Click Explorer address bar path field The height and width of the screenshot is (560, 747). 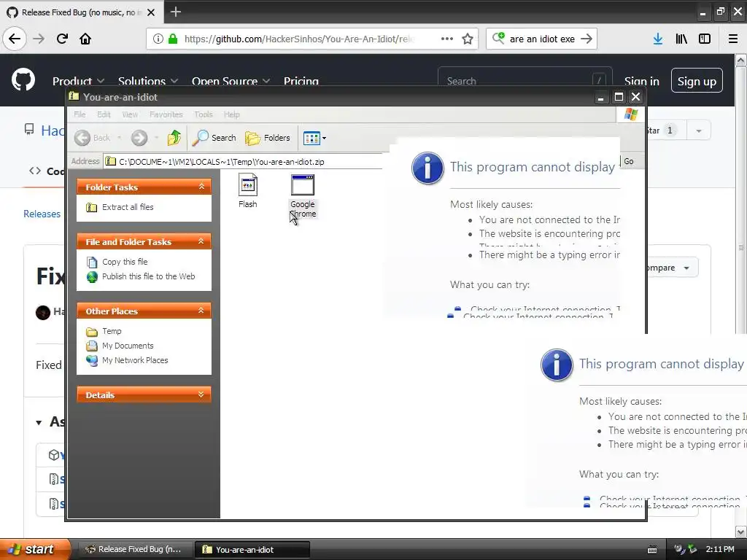(x=243, y=162)
